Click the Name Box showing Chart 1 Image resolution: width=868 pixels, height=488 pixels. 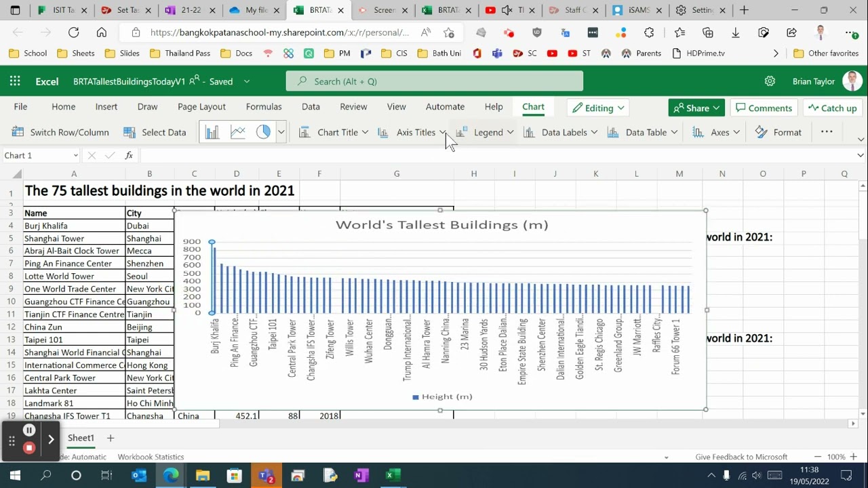(41, 155)
